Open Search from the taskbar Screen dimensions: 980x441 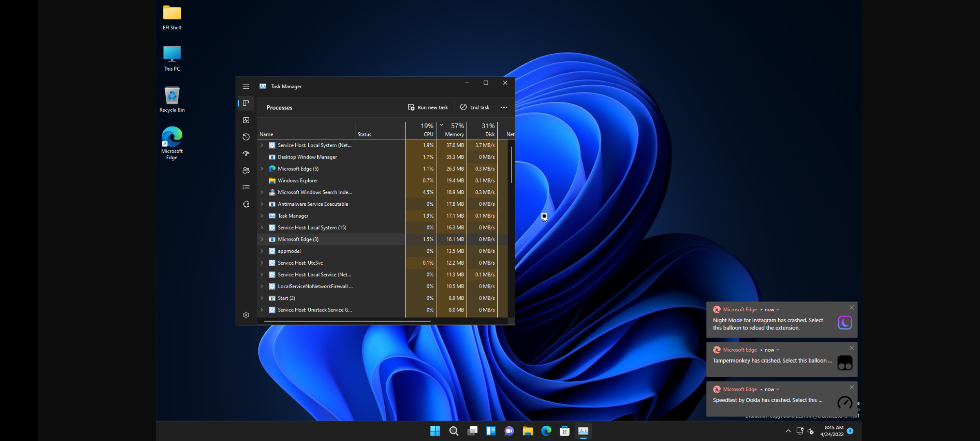point(454,431)
